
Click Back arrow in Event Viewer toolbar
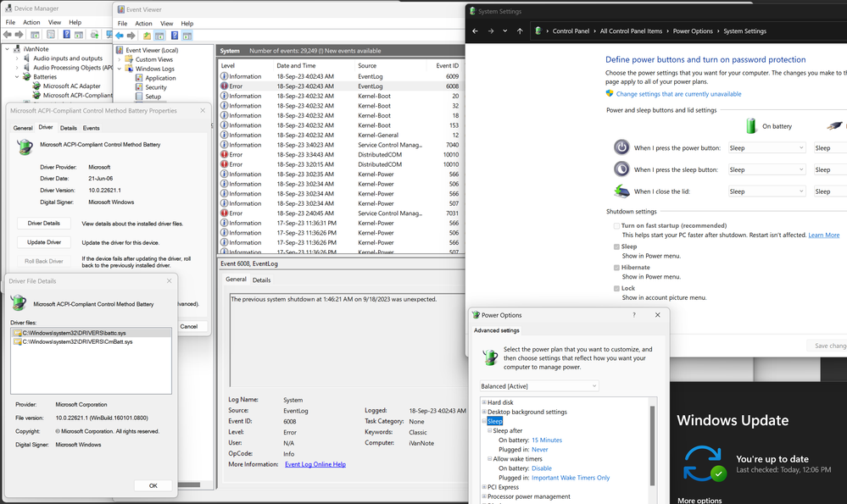coord(120,36)
